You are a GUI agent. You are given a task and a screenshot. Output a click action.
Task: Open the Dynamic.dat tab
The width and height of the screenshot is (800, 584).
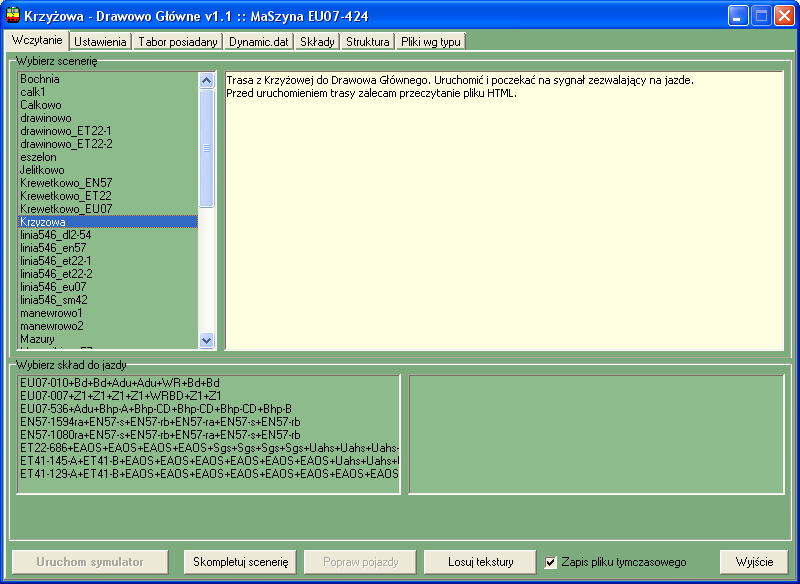[x=258, y=42]
